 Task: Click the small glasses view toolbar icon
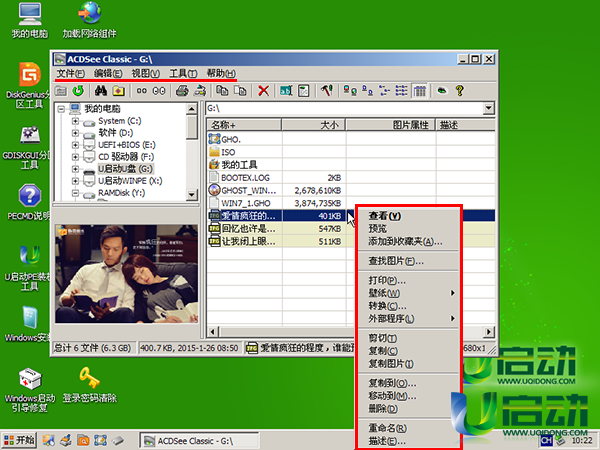[142, 91]
